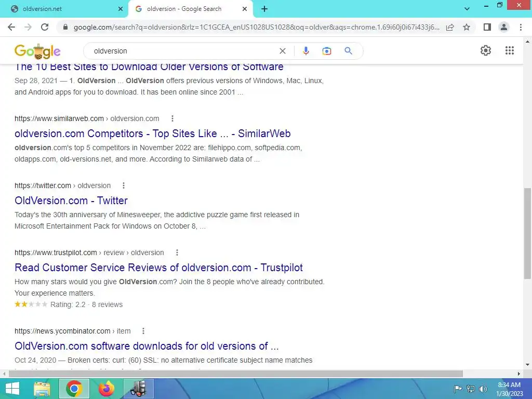This screenshot has width=532, height=399.
Task: Click the network computers taskbar app
Action: [x=138, y=389]
